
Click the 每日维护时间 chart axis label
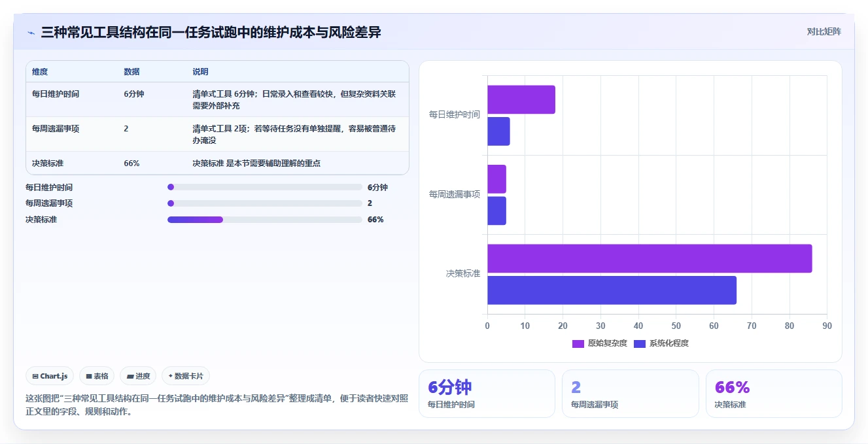pyautogui.click(x=455, y=114)
